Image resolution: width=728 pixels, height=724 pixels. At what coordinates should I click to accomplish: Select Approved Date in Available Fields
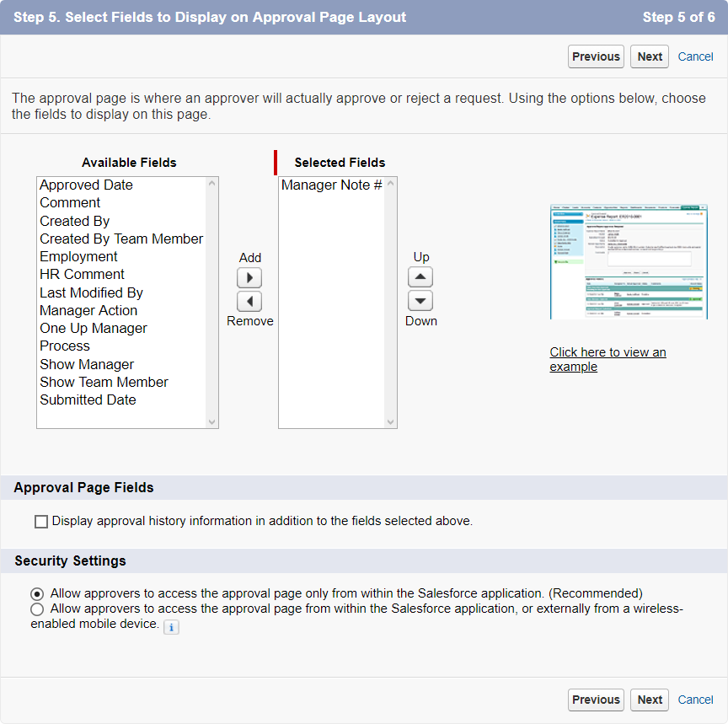86,185
